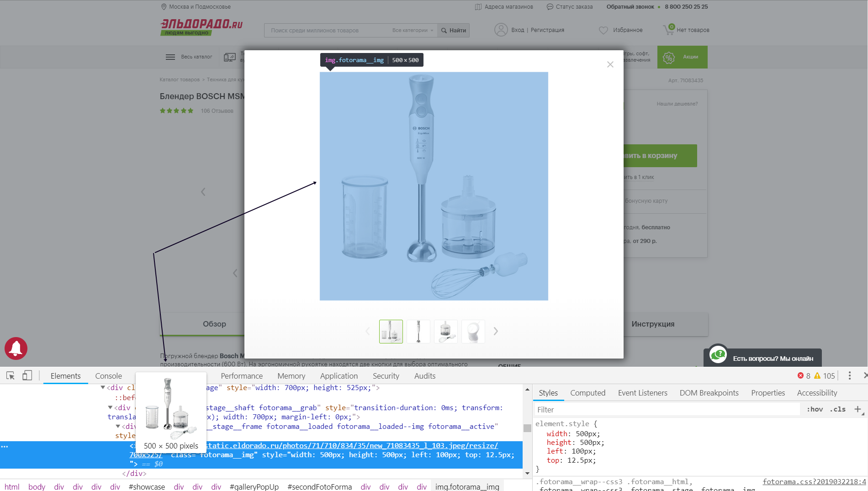This screenshot has height=491, width=868.
Task: Open the Event Listeners tab
Action: pos(642,393)
